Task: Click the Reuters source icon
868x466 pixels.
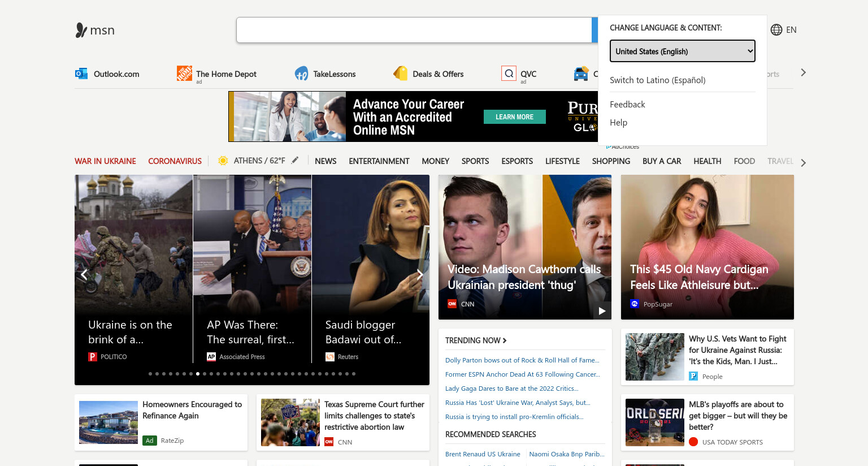Action: (x=330, y=357)
